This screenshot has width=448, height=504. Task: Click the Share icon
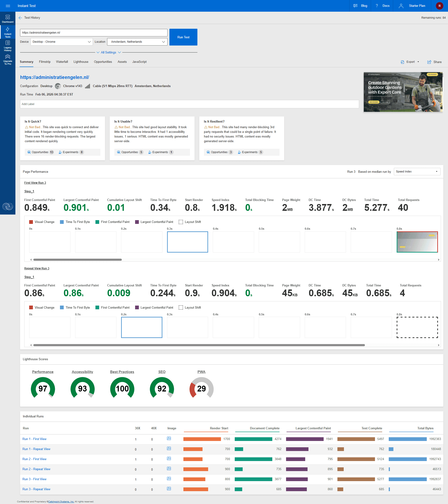(429, 62)
